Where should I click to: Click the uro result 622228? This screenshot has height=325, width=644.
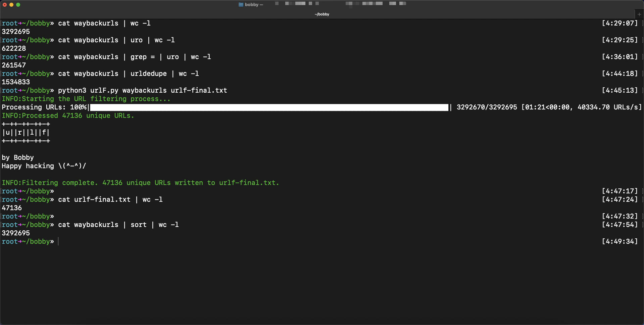click(14, 48)
